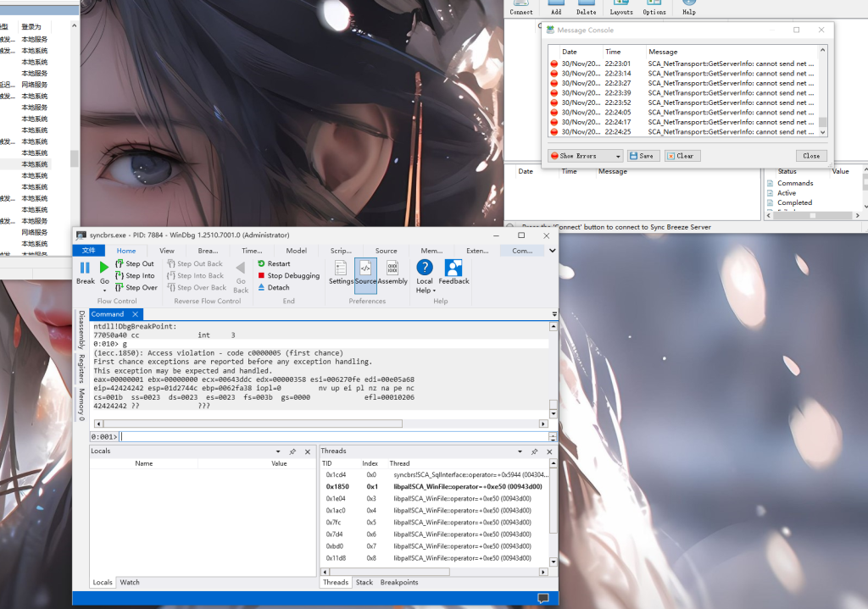Switch to the View ribbon tab
Screen dimensions: 868x609
(x=167, y=251)
